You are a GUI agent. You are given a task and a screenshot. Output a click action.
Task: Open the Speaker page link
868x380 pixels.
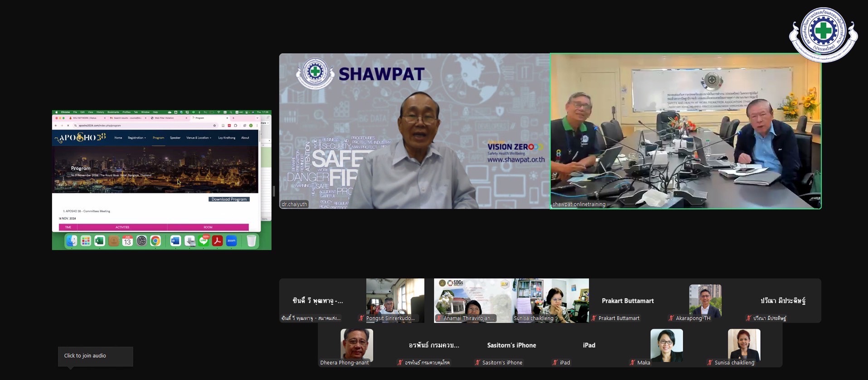pos(175,138)
